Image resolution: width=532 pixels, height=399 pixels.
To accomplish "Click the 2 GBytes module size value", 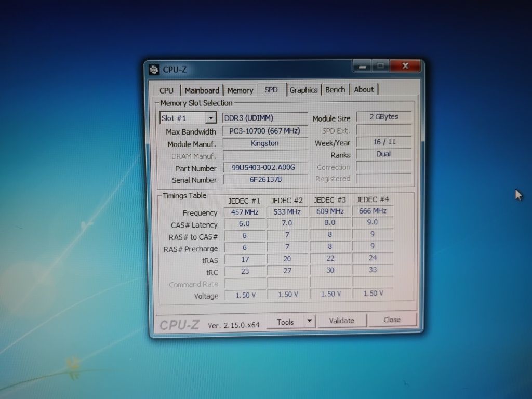I will coord(384,117).
